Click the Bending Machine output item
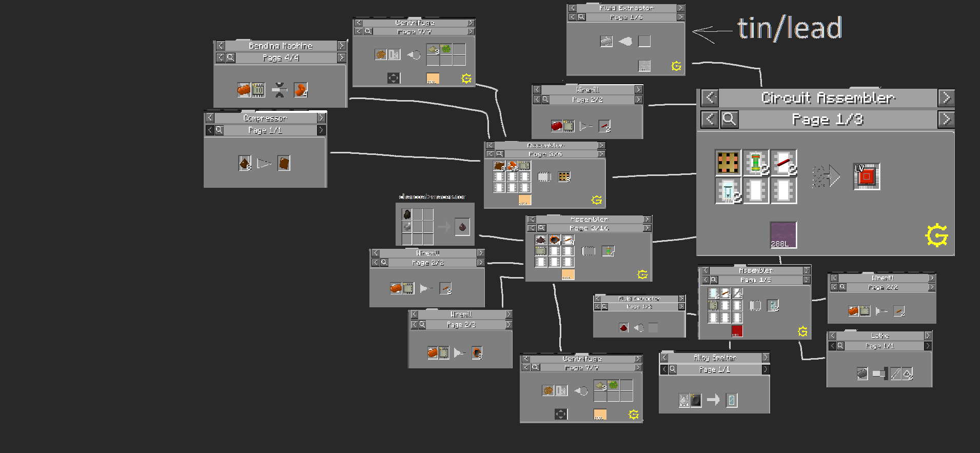Image resolution: width=980 pixels, height=453 pixels. point(301,90)
